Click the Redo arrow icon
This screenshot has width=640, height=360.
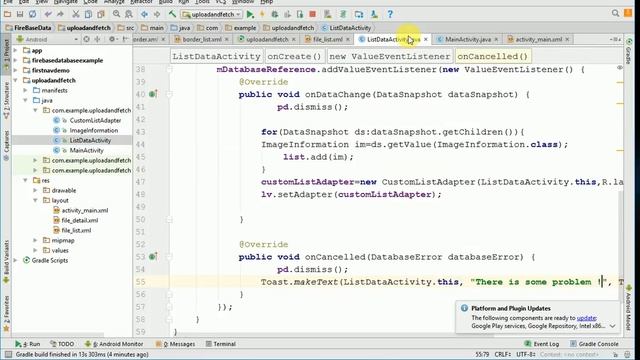pyautogui.click(x=60, y=14)
